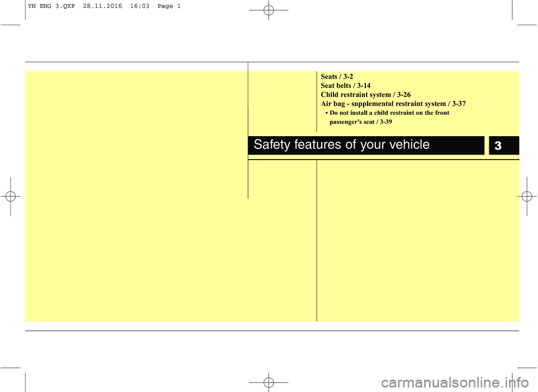Click the chapter number 3 tab

[x=504, y=146]
